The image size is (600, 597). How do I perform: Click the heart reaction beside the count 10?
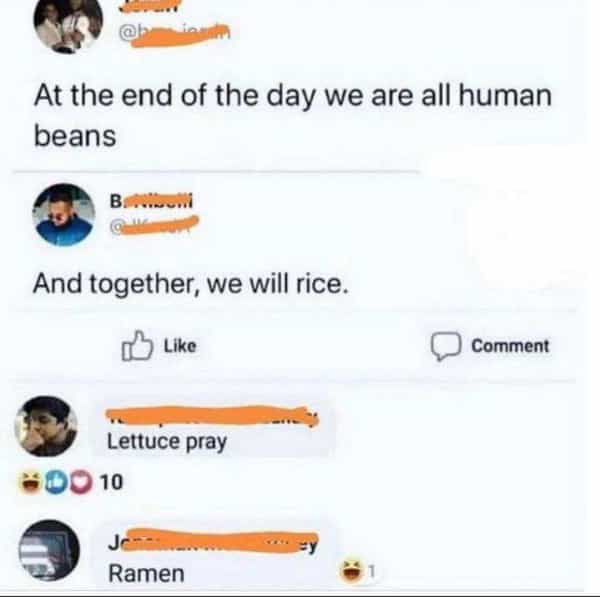82,482
